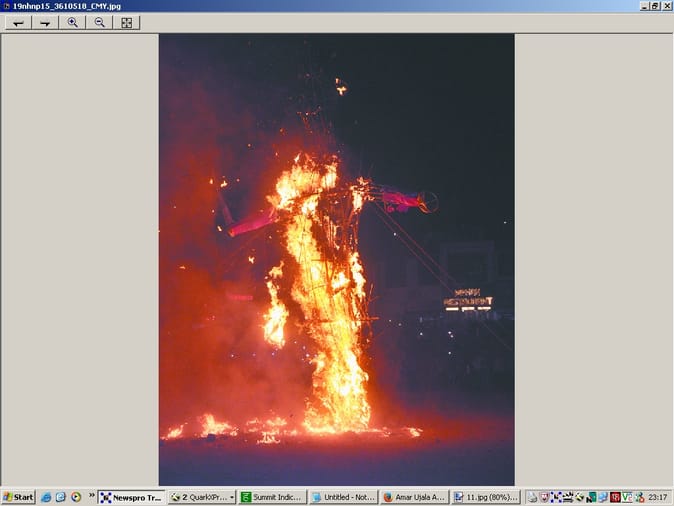The image size is (674, 506).
Task: Zoom out of the image
Action: pos(99,22)
